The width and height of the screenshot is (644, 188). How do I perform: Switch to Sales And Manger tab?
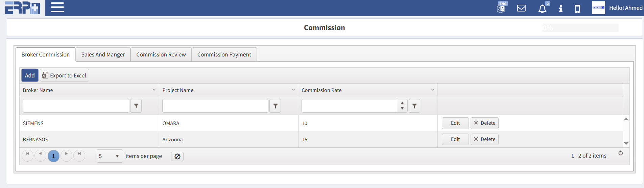103,54
